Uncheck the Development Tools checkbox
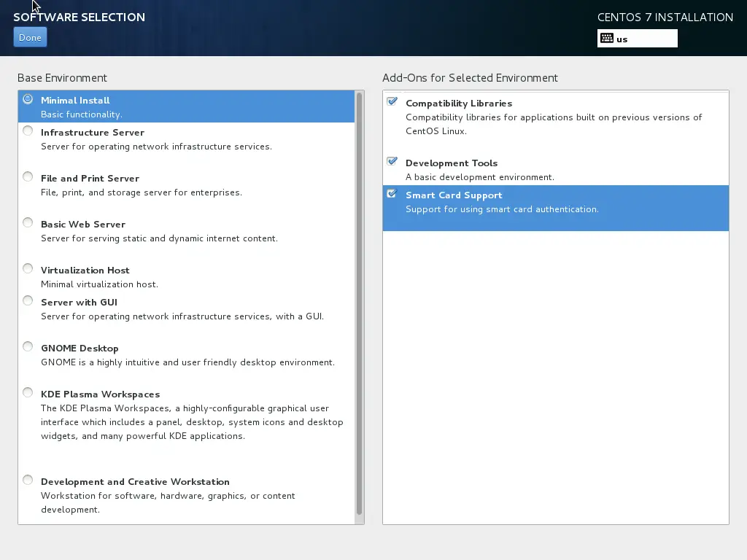 [392, 161]
